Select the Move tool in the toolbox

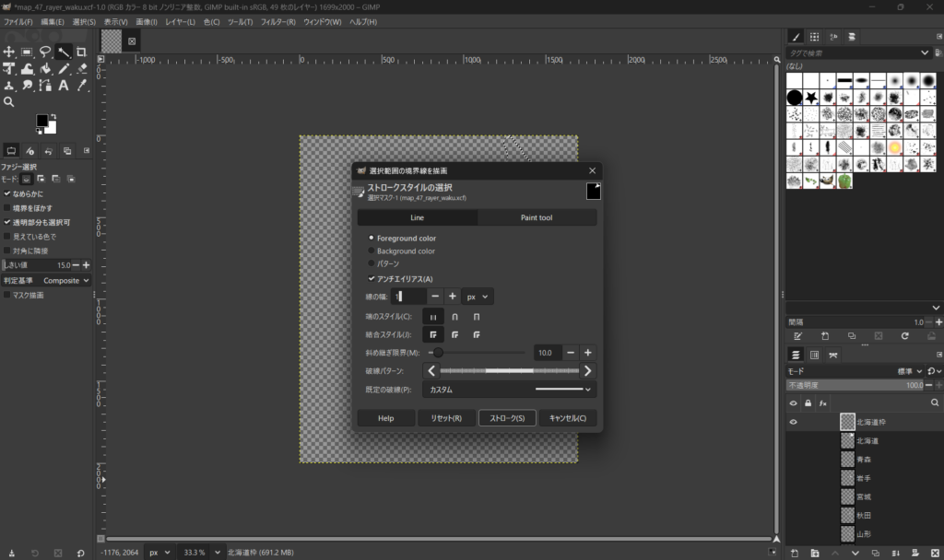9,52
